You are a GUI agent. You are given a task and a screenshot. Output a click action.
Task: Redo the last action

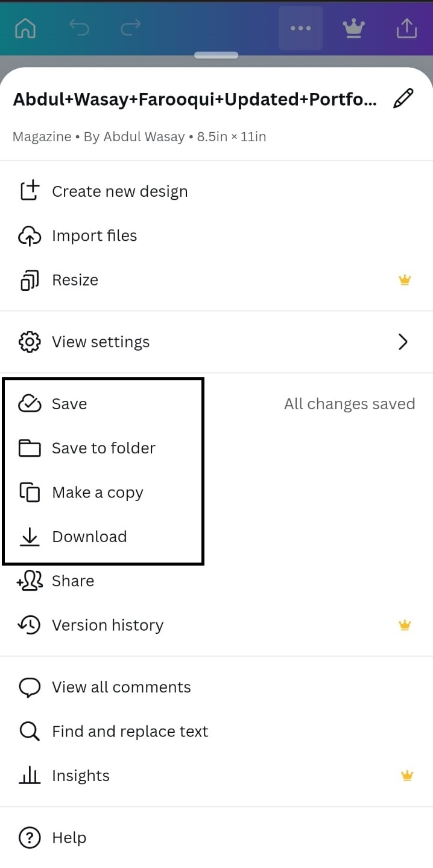[x=130, y=28]
